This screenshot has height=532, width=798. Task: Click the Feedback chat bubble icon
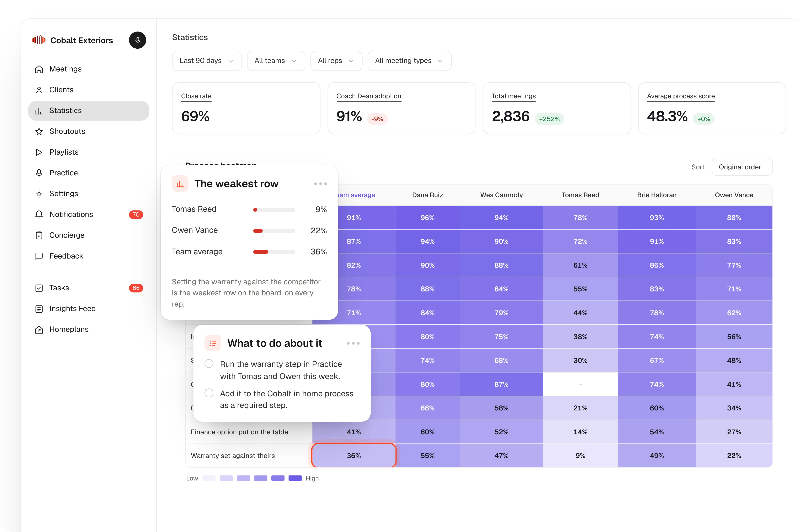(39, 256)
